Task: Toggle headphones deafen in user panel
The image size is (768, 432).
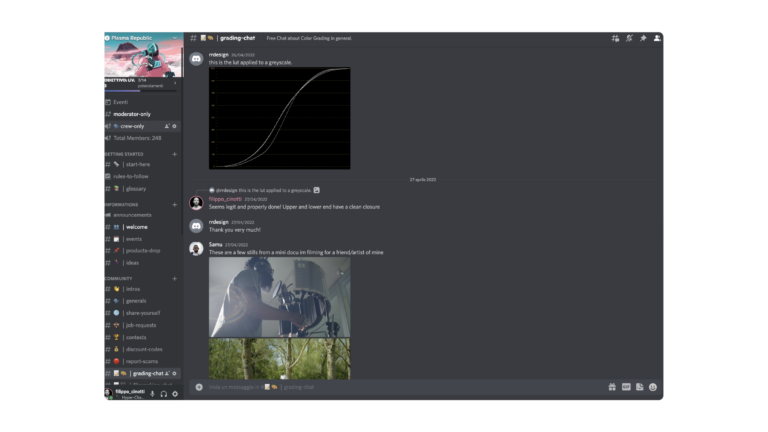Action: pos(164,393)
